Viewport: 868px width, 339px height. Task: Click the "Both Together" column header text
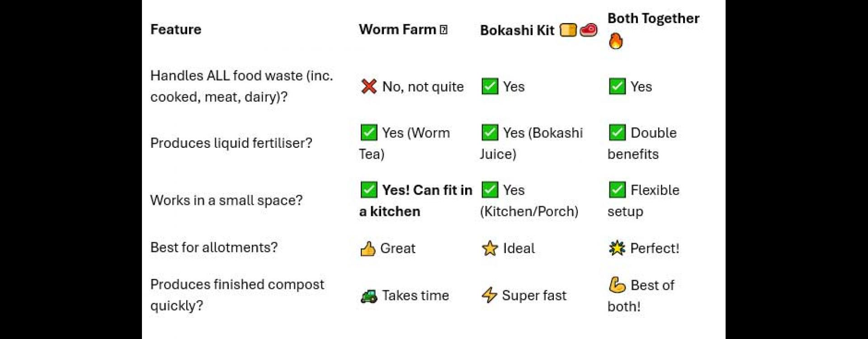pyautogui.click(x=653, y=19)
